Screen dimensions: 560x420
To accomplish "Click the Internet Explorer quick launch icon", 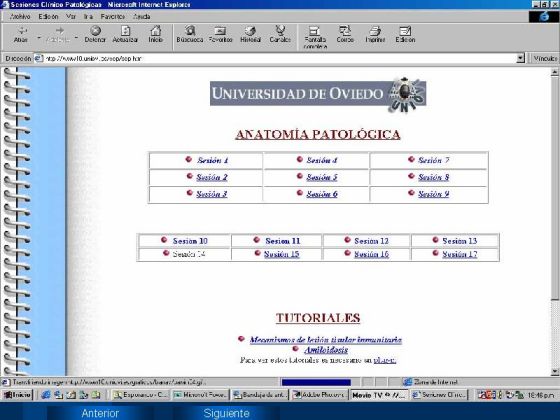I will point(46,395).
